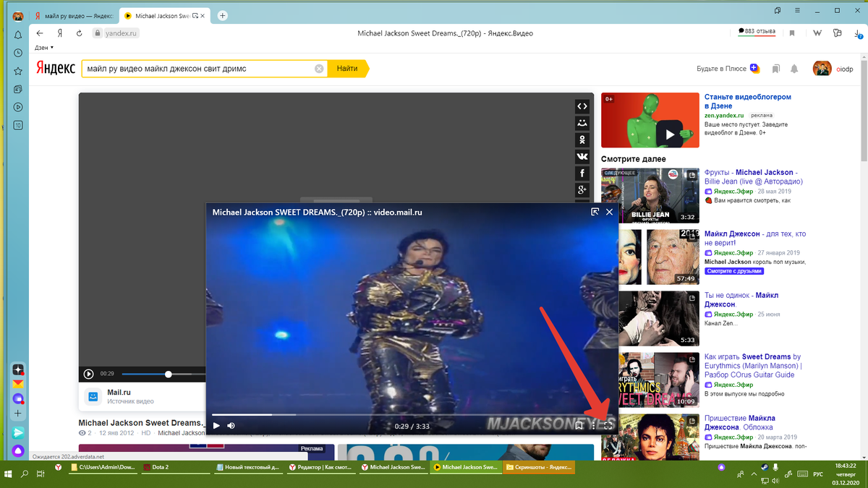This screenshot has height=488, width=868.
Task: Open Как играть Sweet Dreams video link
Action: (x=753, y=366)
